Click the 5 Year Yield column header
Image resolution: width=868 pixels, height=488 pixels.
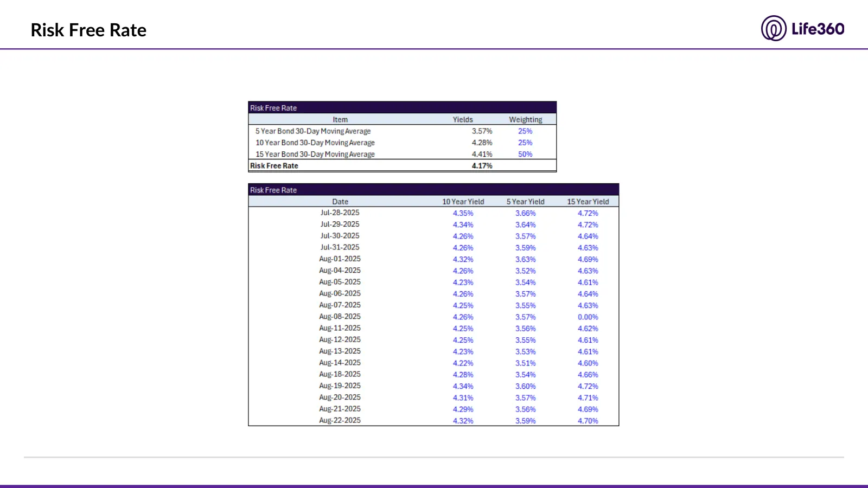[525, 202]
